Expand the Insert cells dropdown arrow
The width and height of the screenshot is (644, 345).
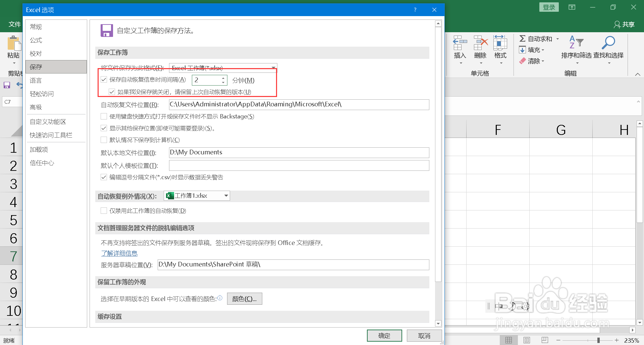coord(461,63)
